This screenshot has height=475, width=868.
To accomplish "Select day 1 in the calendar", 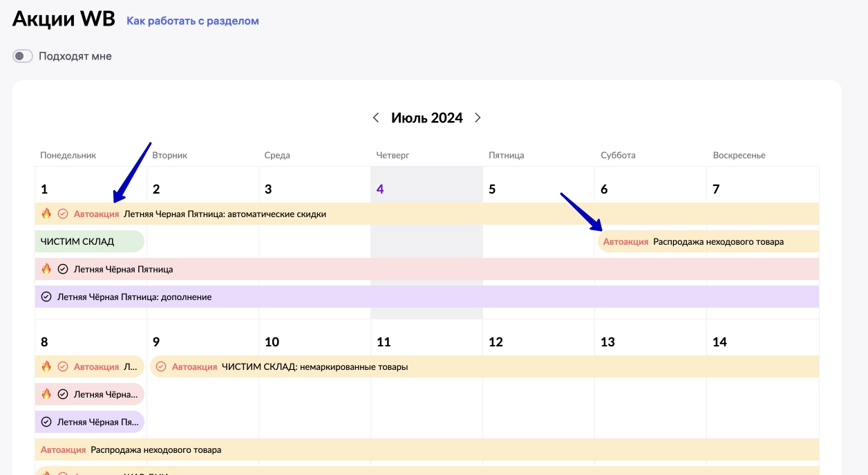I will click(x=44, y=189).
